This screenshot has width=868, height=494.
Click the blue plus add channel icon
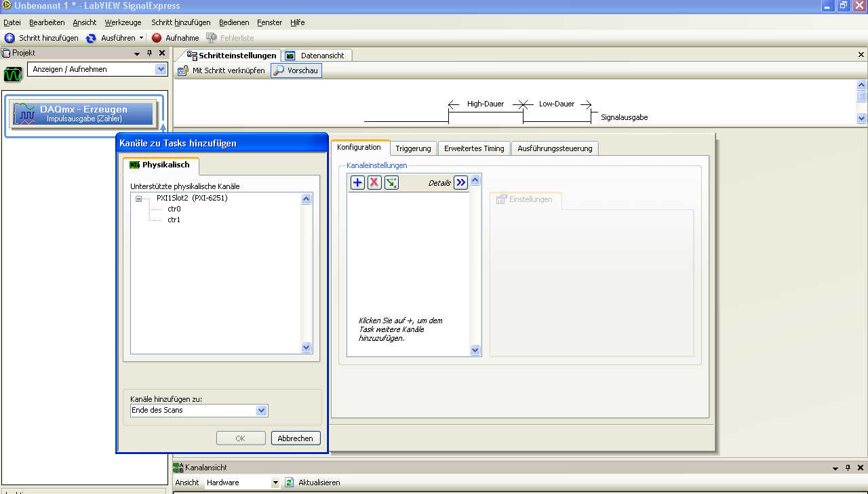(x=357, y=182)
